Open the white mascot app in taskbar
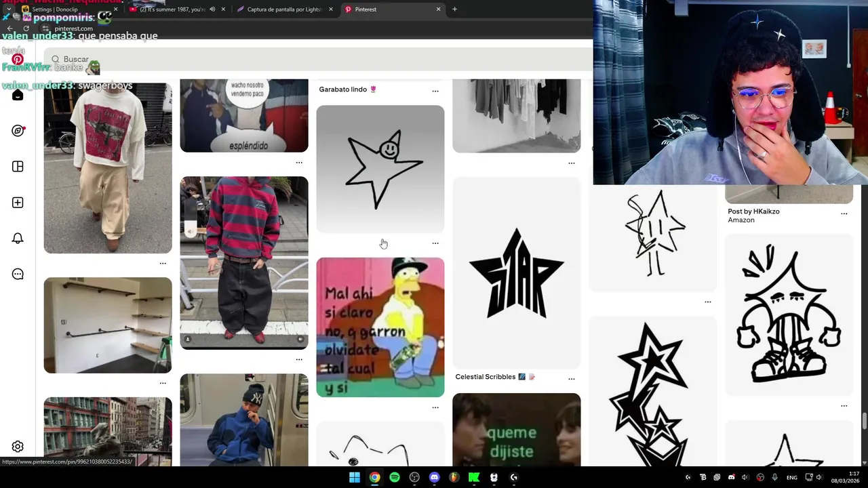The image size is (868, 488). (494, 477)
